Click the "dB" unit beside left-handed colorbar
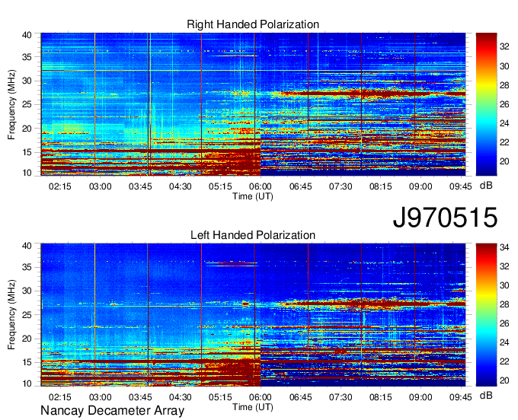The image size is (518, 420). tap(486, 395)
